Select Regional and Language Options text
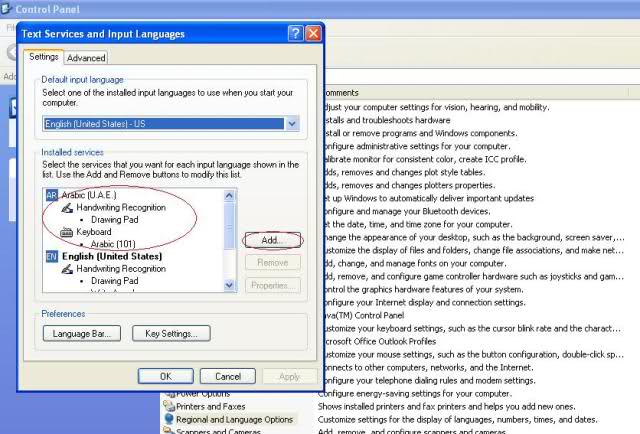The image size is (640, 434). (x=234, y=419)
